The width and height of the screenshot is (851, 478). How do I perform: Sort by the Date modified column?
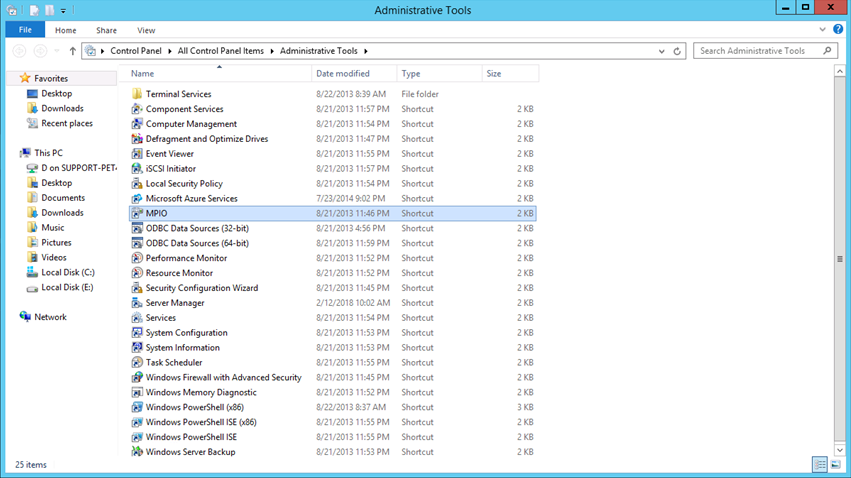point(343,74)
